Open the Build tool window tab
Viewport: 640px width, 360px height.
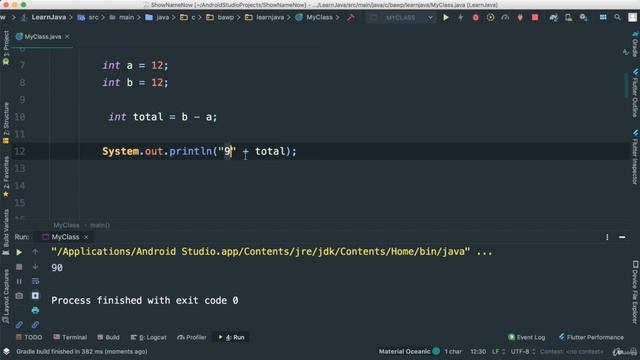(x=108, y=337)
